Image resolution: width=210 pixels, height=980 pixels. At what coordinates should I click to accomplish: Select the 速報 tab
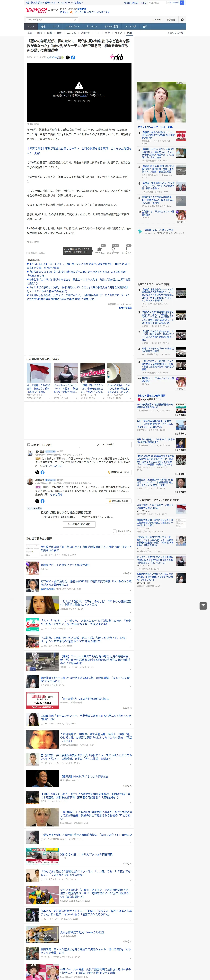point(43,27)
